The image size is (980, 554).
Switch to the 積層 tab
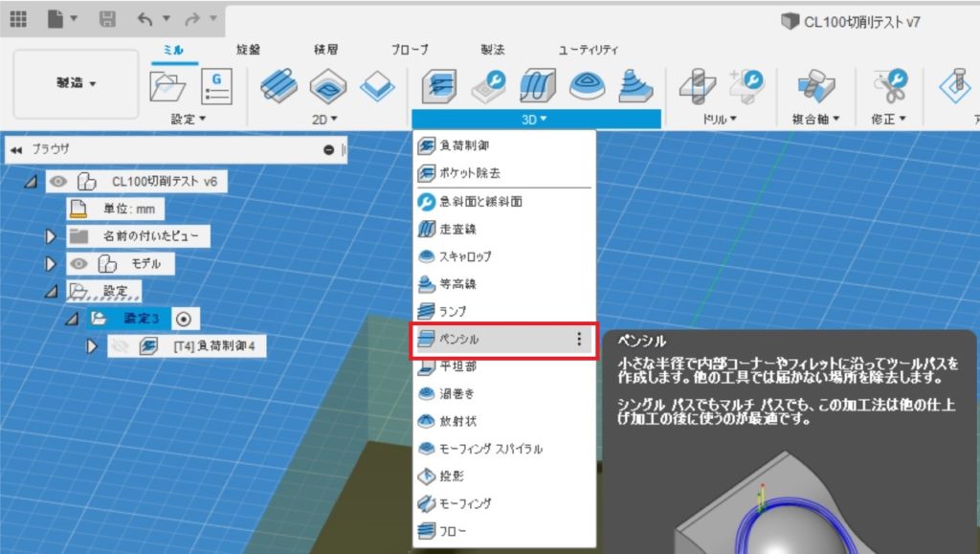coord(325,50)
